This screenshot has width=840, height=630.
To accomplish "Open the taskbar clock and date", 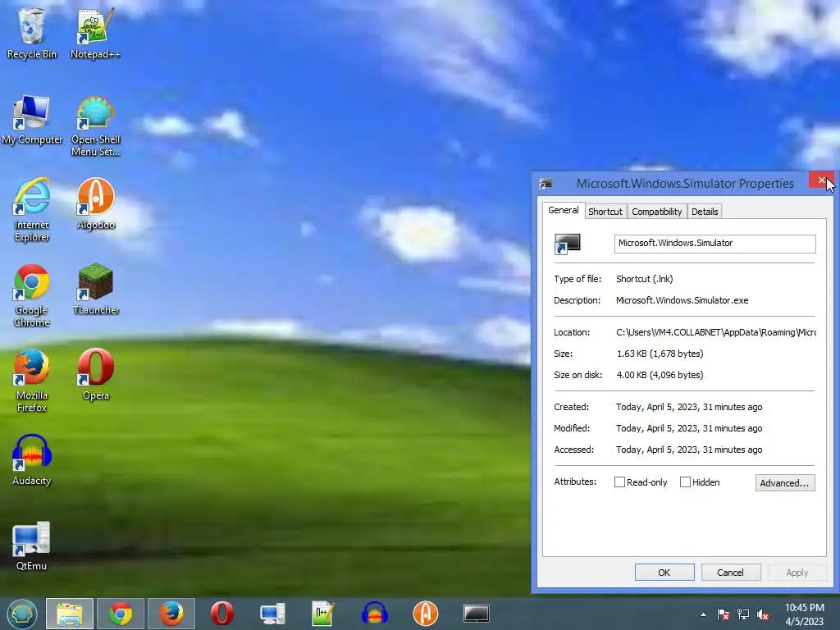I will coord(804,614).
